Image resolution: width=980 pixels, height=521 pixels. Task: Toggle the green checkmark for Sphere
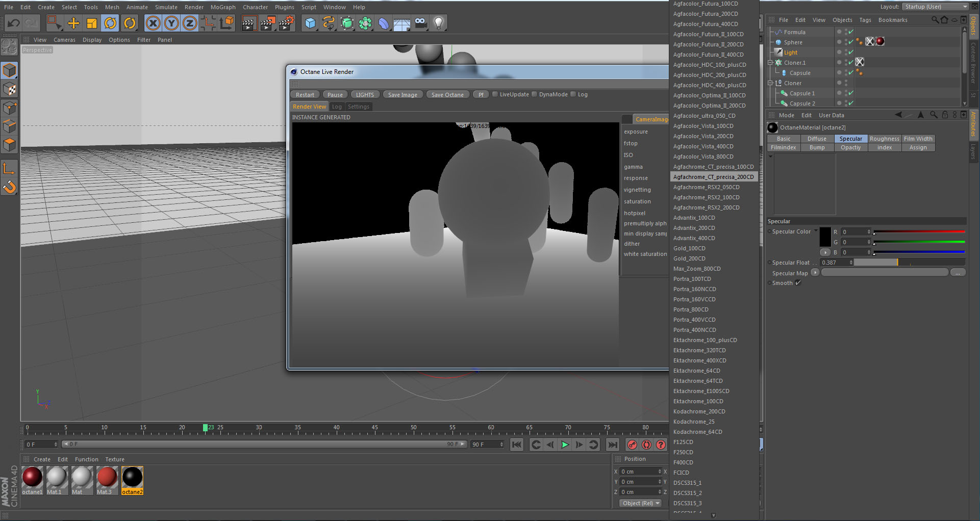point(851,42)
